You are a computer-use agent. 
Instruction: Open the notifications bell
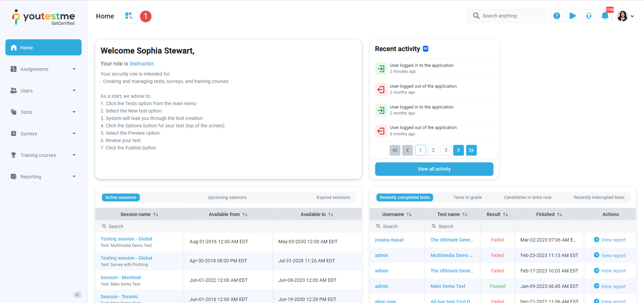605,16
